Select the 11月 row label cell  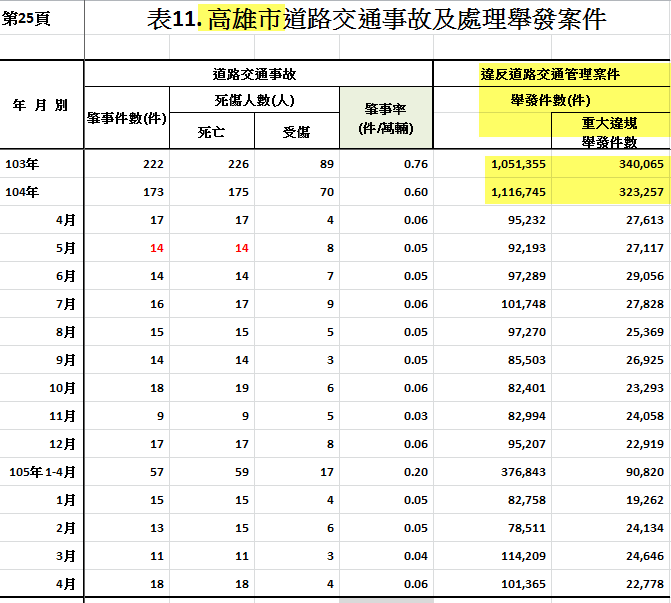click(x=42, y=416)
